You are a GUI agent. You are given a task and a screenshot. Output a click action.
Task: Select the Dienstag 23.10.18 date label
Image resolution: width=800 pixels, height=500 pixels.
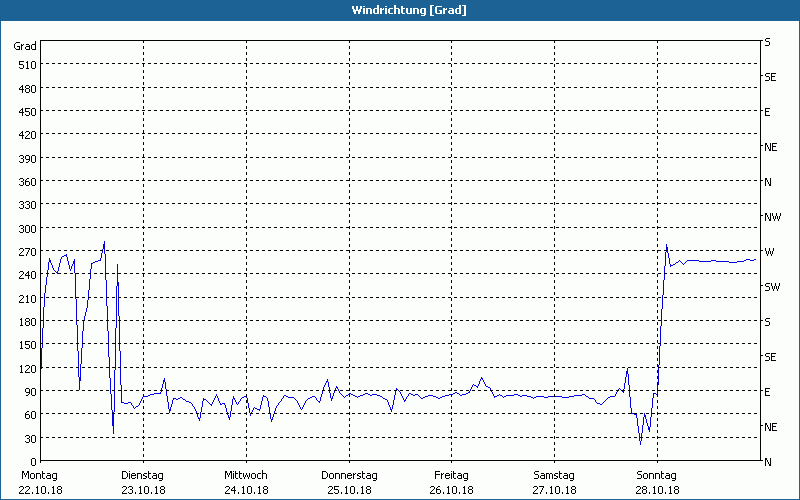coord(143,482)
